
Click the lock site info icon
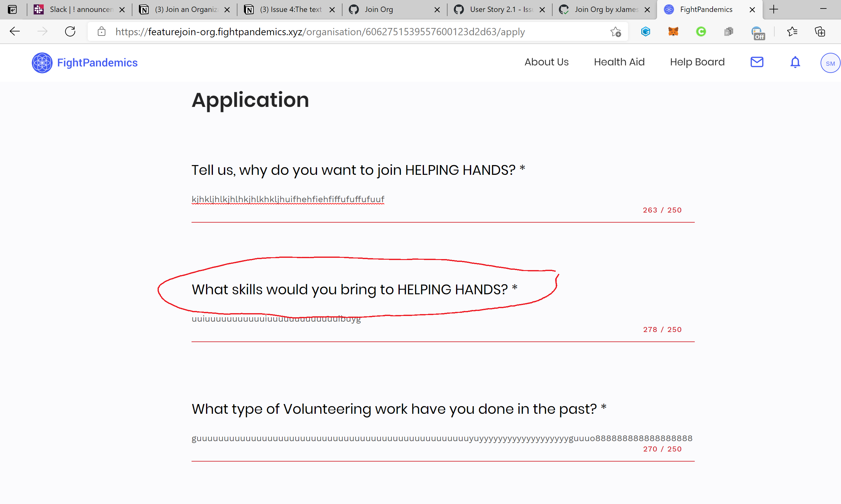click(101, 31)
